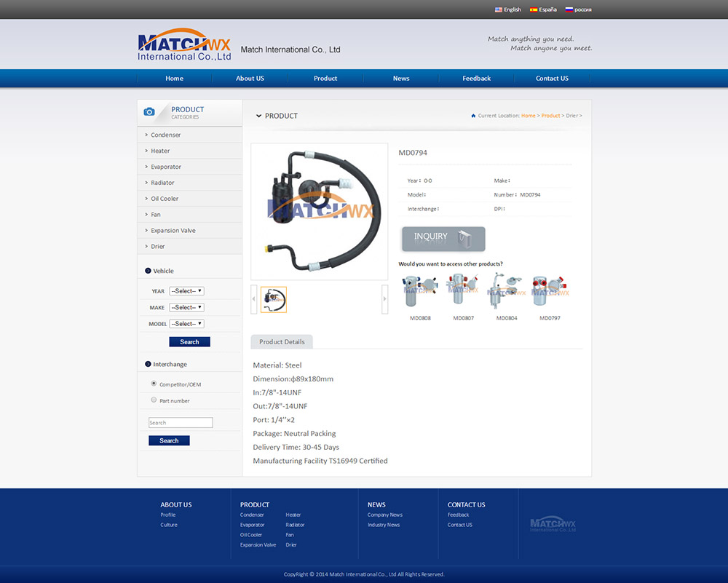This screenshot has width=728, height=583.
Task: Select the Competitor/OEM radio button
Action: click(x=154, y=384)
